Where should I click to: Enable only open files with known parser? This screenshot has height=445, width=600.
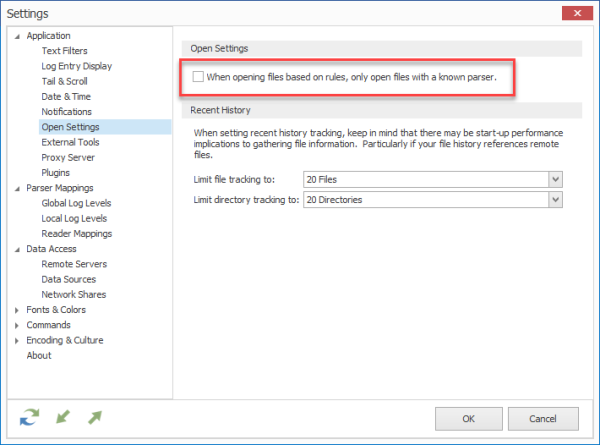[198, 77]
